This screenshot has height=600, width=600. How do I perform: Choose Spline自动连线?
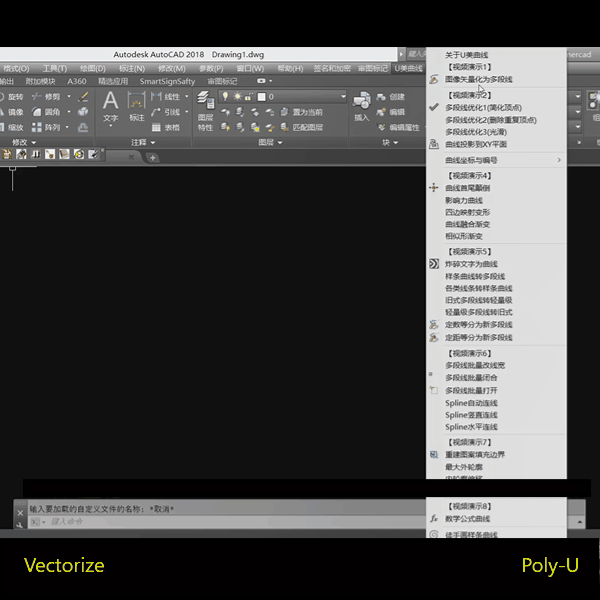pos(471,403)
